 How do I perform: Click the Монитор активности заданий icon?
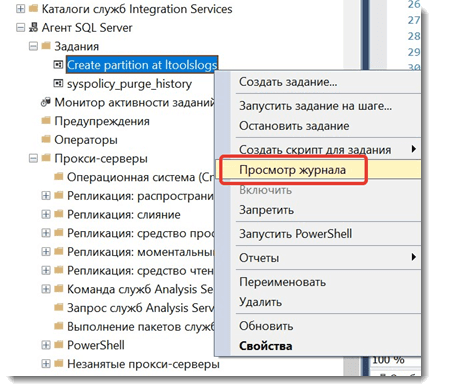pyautogui.click(x=46, y=102)
